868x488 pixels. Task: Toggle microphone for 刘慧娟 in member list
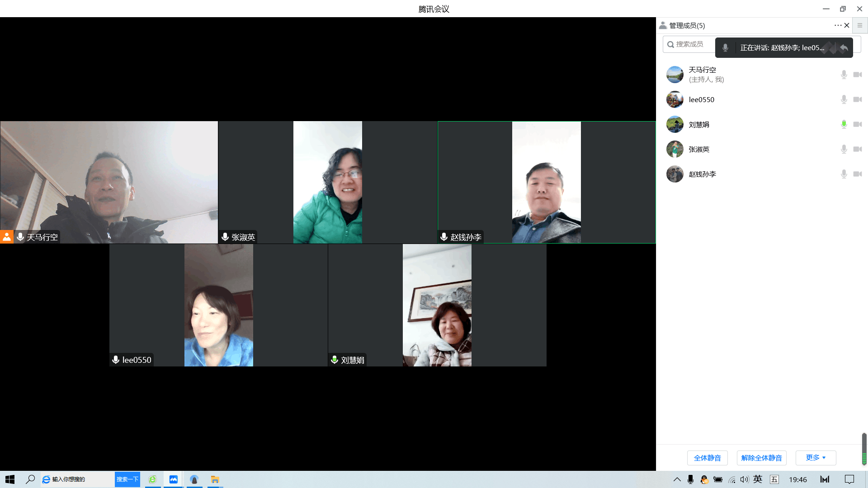pyautogui.click(x=844, y=124)
